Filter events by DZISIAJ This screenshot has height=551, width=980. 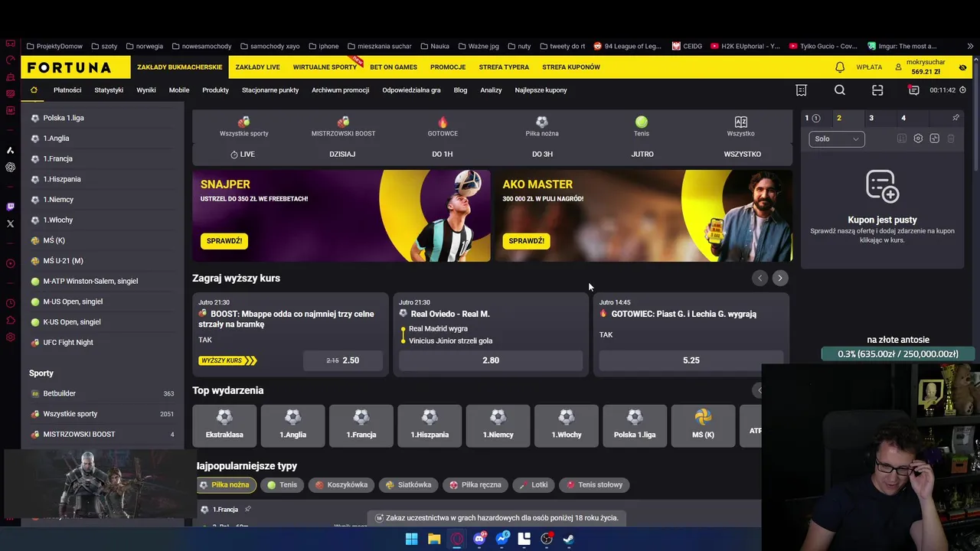coord(342,154)
